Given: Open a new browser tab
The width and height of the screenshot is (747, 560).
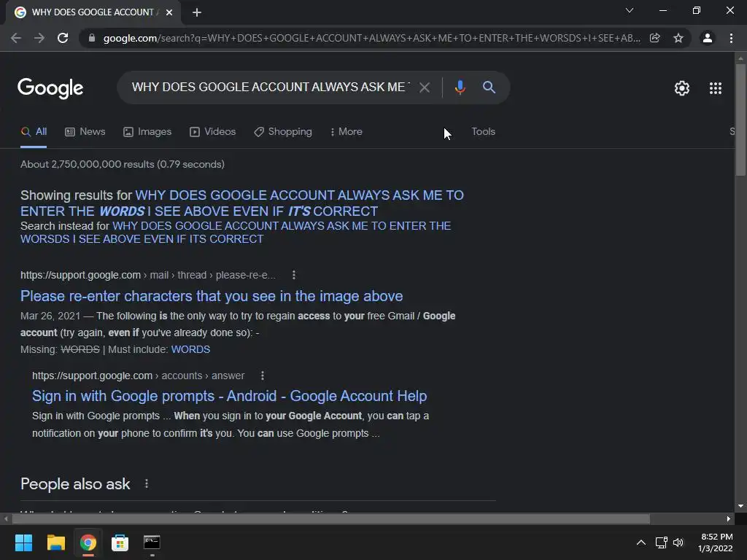Looking at the screenshot, I should tap(197, 12).
